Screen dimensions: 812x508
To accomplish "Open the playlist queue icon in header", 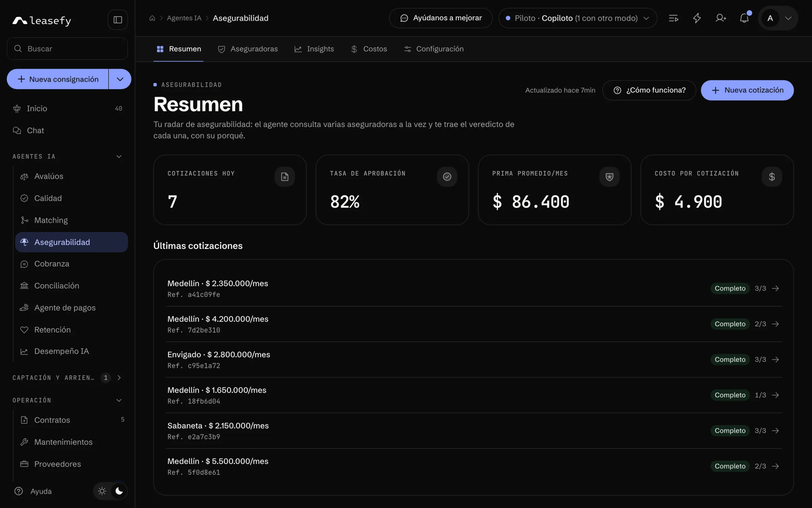I will (x=673, y=18).
